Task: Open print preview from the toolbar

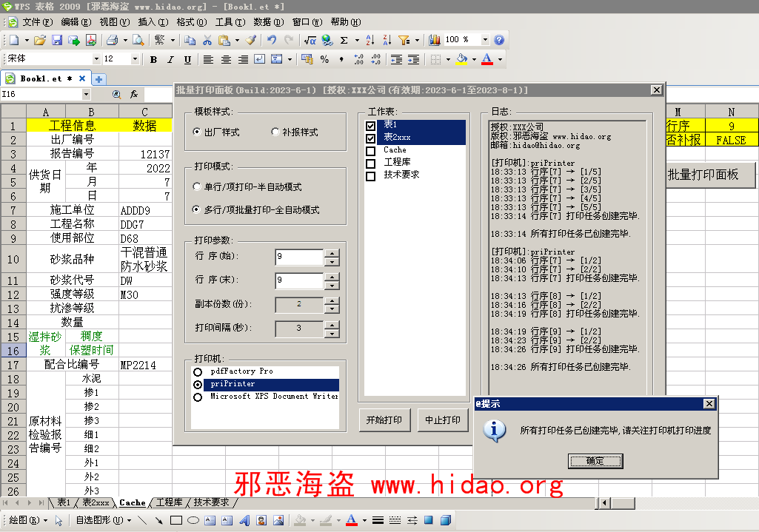Action: (138, 40)
